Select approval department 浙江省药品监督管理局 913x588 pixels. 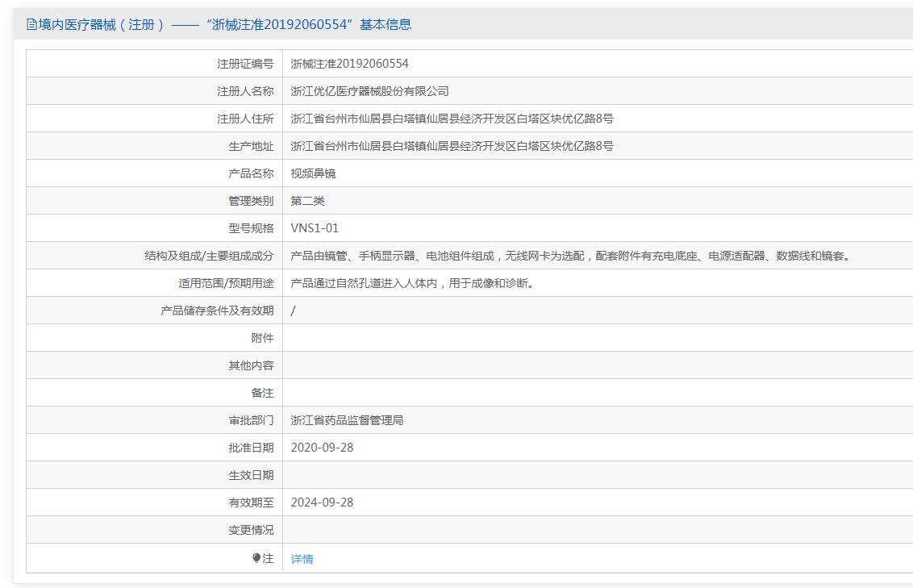[x=347, y=419]
